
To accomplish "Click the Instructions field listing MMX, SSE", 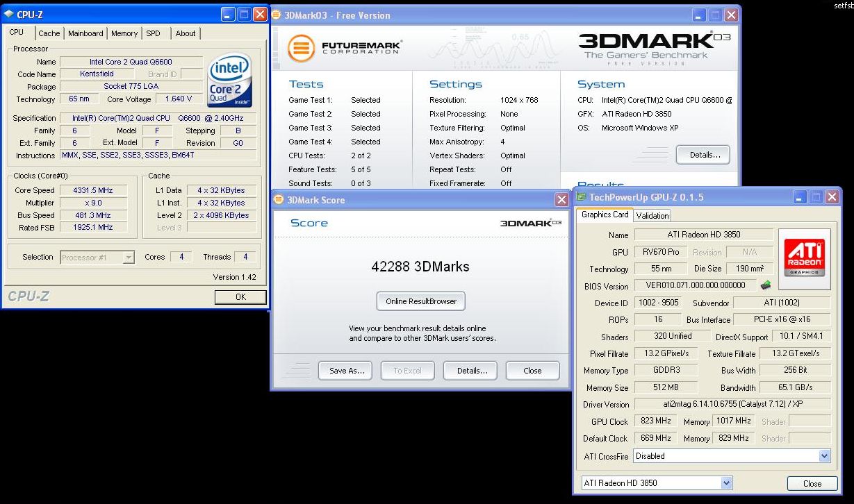I will (x=158, y=156).
